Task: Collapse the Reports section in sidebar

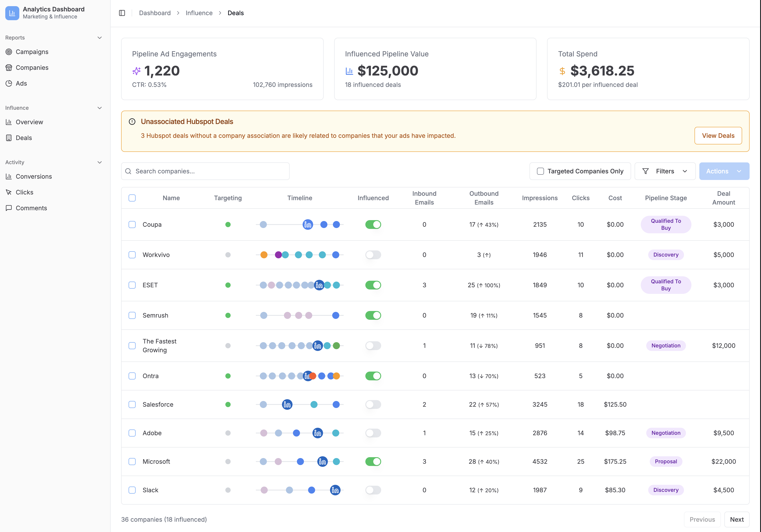Action: tap(99, 38)
